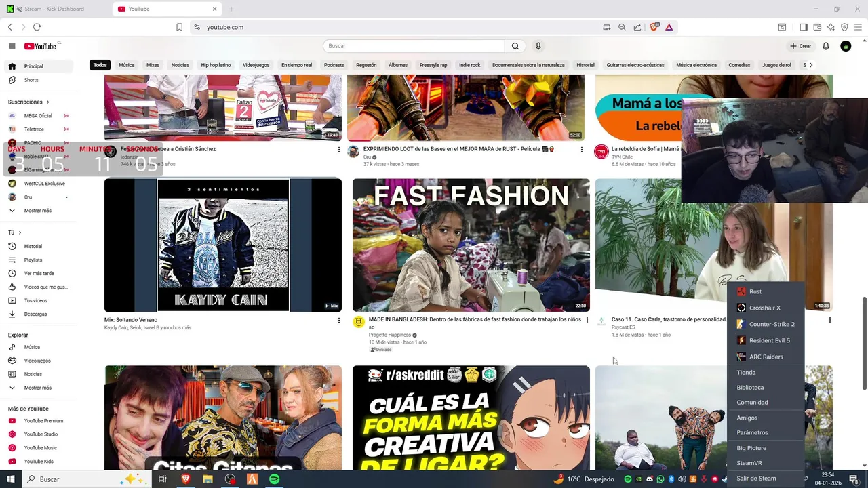The image size is (868, 488).
Task: Launch Spotify from the taskbar
Action: (x=274, y=479)
